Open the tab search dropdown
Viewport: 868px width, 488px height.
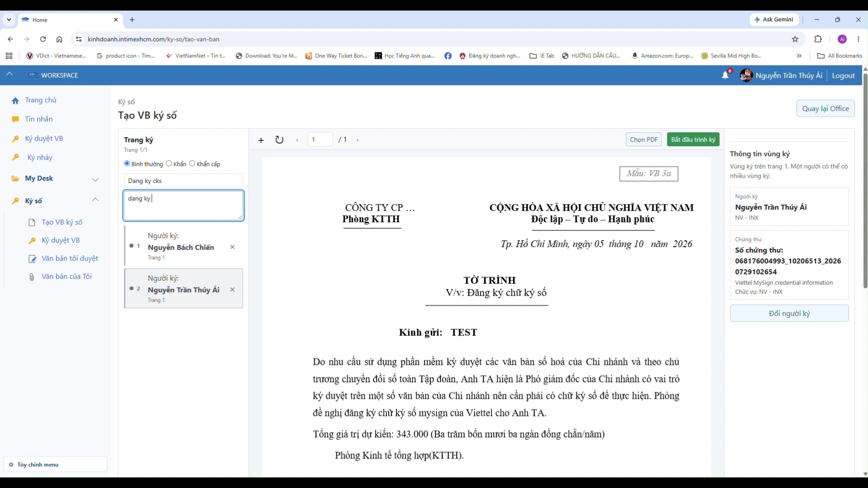pos(9,20)
